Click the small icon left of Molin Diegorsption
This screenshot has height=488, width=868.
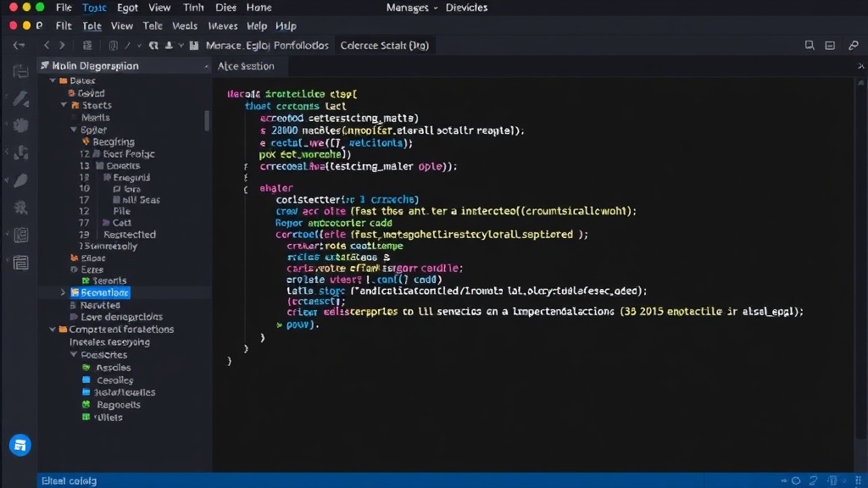tap(45, 65)
